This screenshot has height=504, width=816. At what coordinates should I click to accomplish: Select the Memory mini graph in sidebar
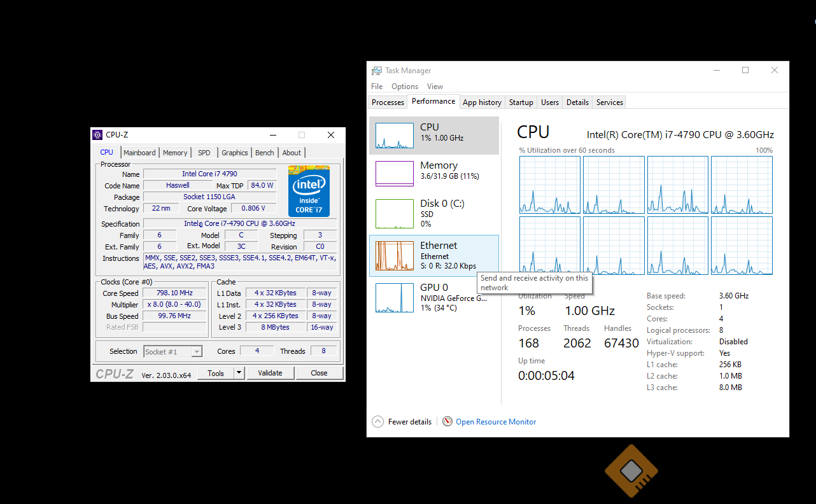394,174
